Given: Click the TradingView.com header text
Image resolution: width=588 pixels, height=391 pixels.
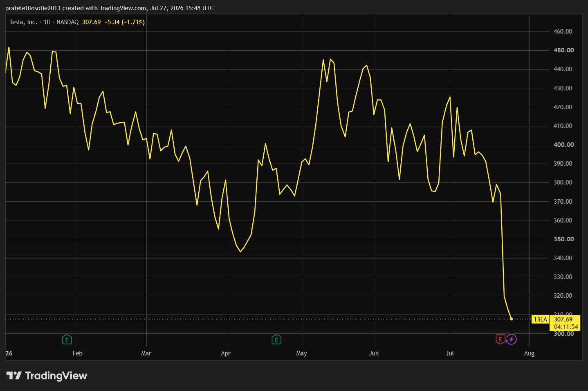Looking at the screenshot, I should click(x=123, y=8).
